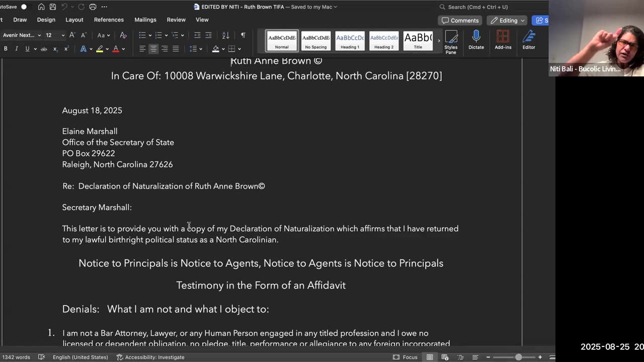
Task: Increase paragraph indent
Action: (208, 35)
